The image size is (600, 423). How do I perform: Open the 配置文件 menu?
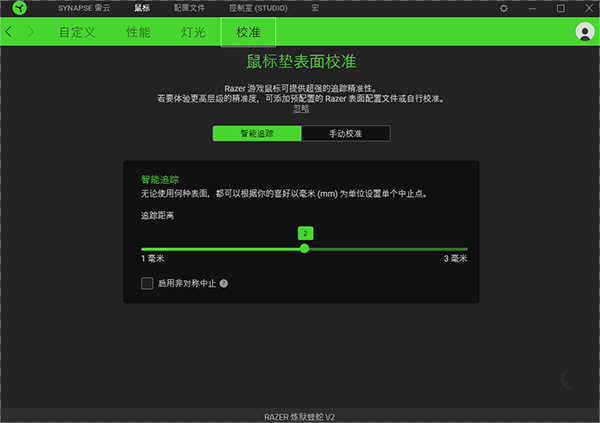click(187, 8)
